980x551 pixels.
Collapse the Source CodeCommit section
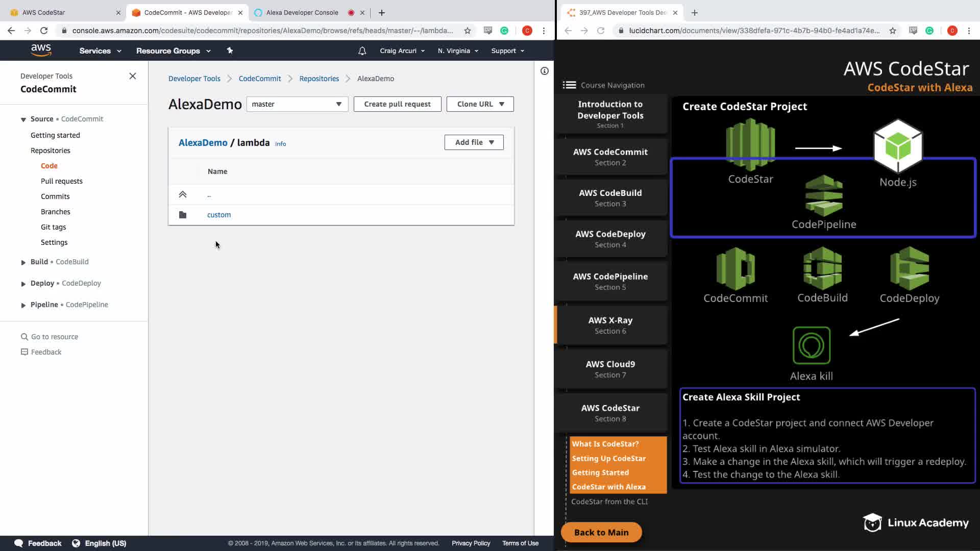[x=23, y=119]
